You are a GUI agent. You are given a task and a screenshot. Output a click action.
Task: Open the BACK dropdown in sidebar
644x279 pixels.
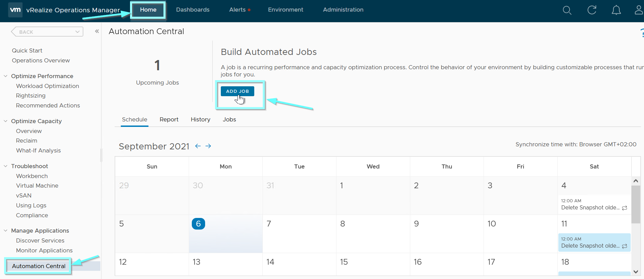[x=47, y=32]
